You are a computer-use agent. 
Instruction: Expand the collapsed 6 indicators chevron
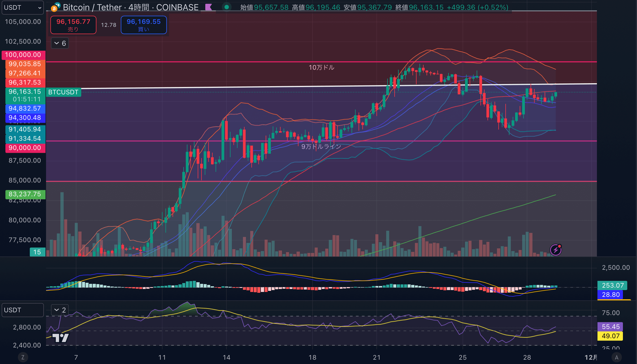pyautogui.click(x=60, y=43)
